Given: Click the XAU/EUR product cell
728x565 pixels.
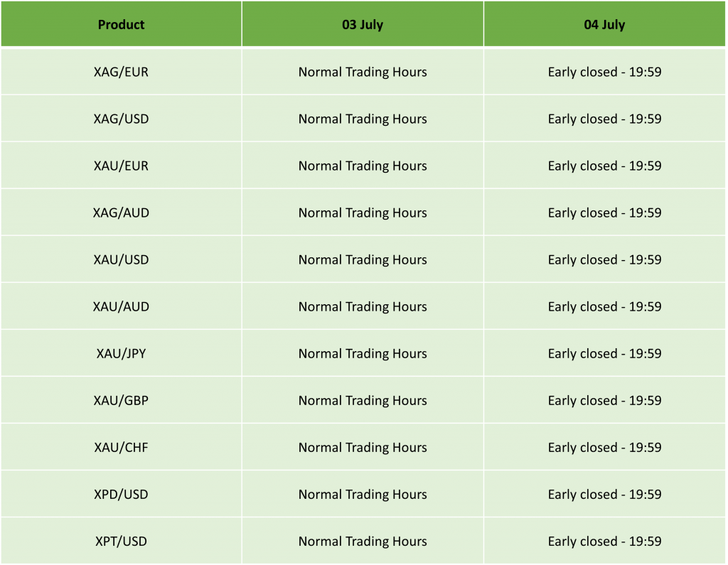Looking at the screenshot, I should (x=121, y=166).
